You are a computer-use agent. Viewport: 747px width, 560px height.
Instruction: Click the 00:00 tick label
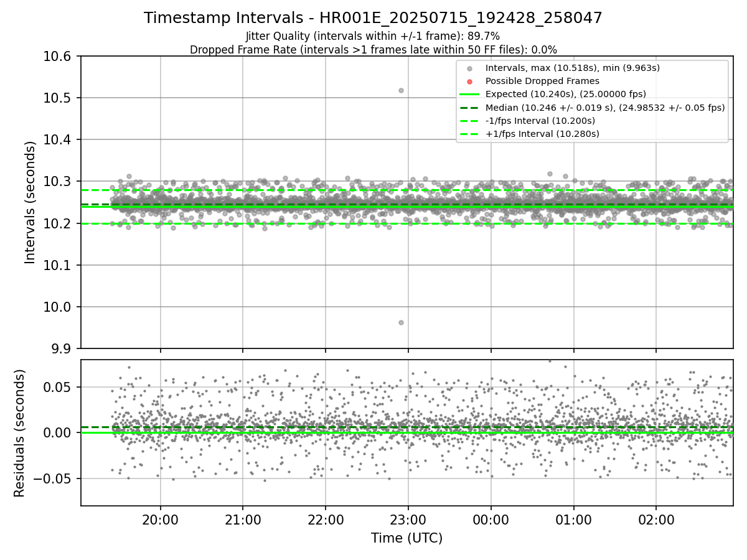point(491,520)
